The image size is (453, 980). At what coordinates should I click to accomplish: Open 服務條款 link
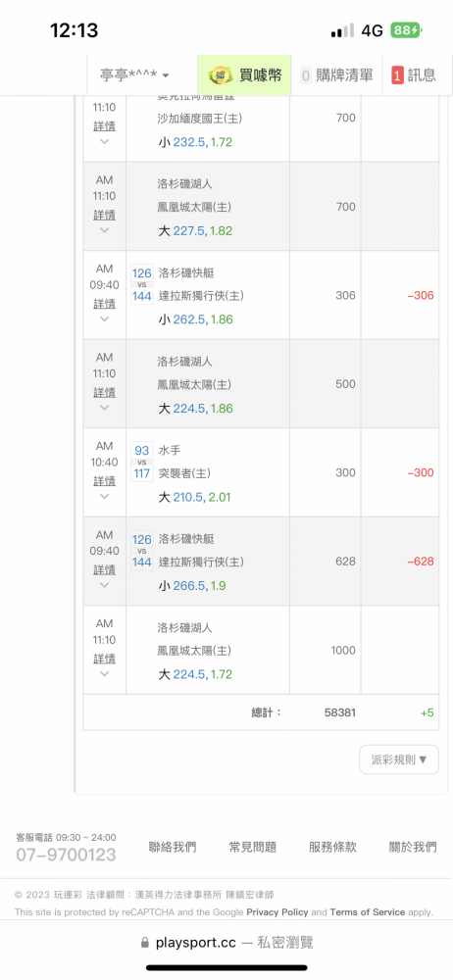pos(332,848)
